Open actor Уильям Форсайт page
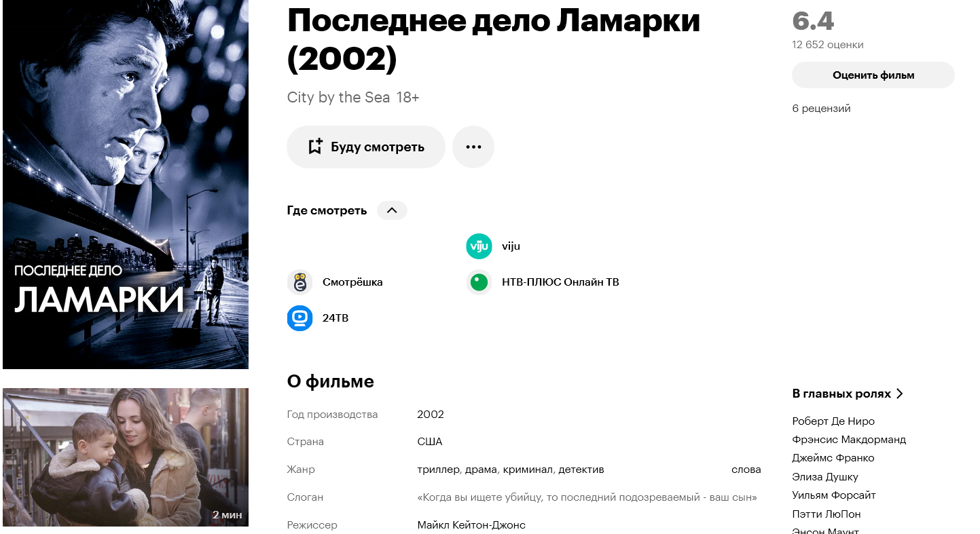Screen dimensions: 980x534 tap(834, 495)
